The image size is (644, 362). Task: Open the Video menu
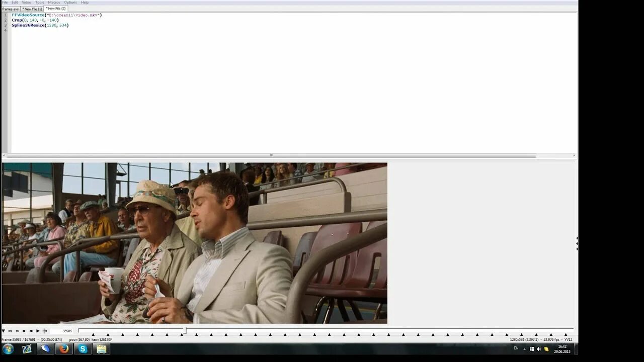pyautogui.click(x=26, y=3)
